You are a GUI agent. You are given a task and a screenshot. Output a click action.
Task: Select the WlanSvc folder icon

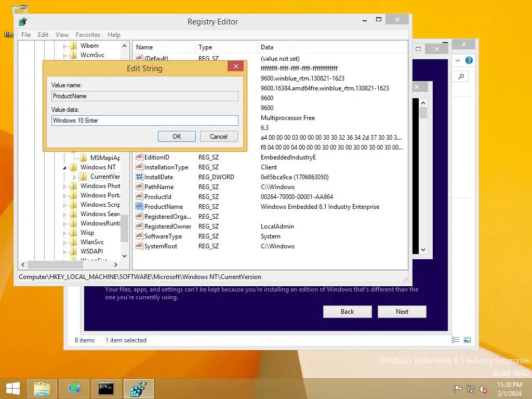pos(74,242)
